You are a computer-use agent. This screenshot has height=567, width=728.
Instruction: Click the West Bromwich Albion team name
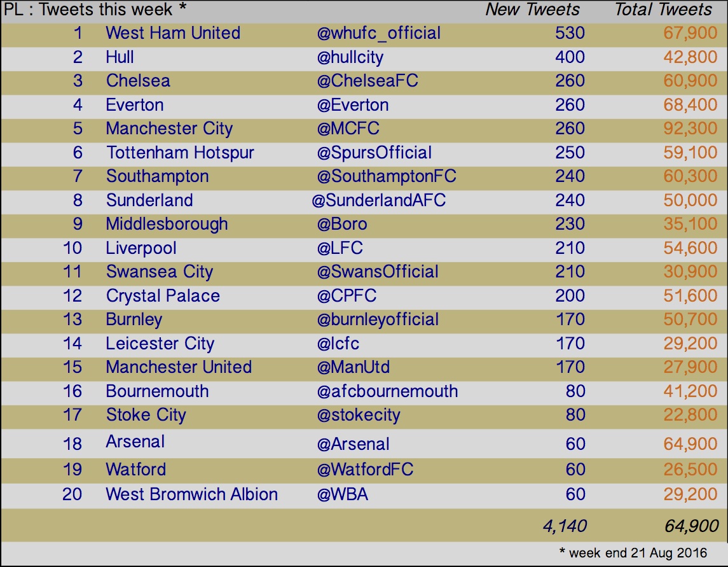click(x=191, y=494)
